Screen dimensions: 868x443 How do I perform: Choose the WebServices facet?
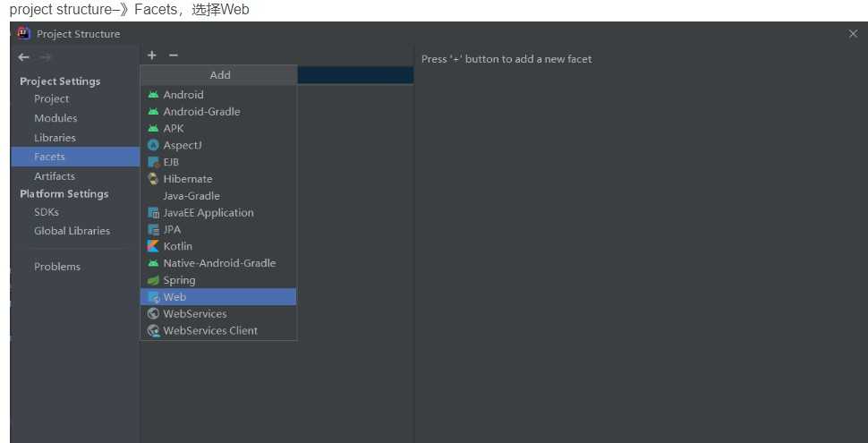click(x=218, y=313)
